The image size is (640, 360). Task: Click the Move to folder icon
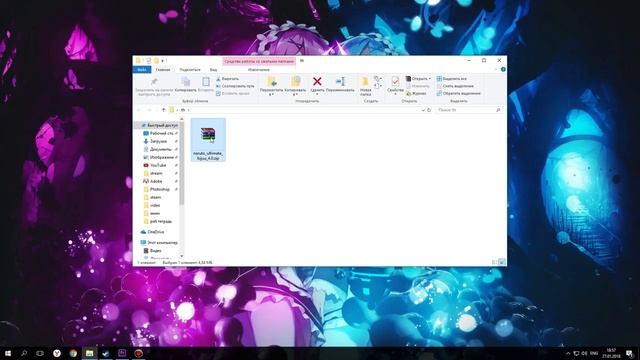click(271, 82)
